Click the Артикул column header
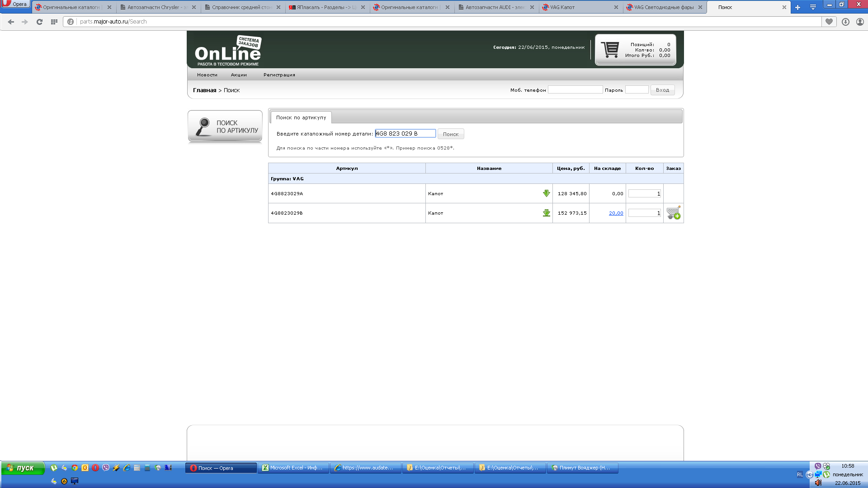Viewport: 868px width, 488px height. coord(347,169)
